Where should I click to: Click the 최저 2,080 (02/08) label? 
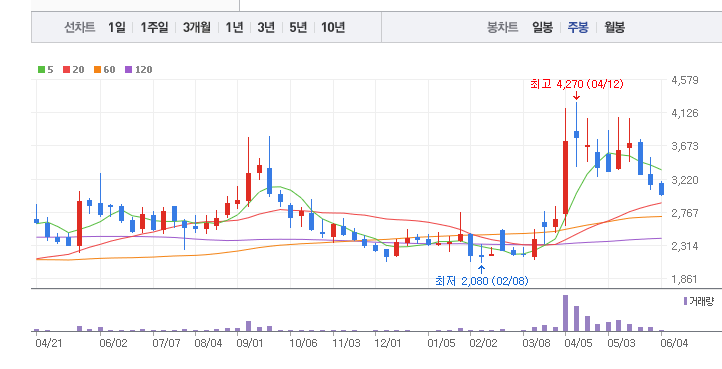482,281
